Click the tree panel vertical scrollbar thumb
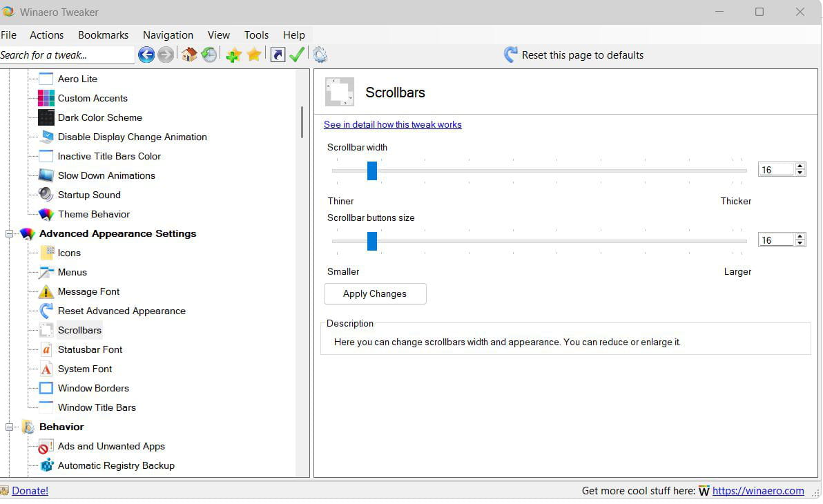Image resolution: width=823 pixels, height=504 pixels. (x=302, y=122)
